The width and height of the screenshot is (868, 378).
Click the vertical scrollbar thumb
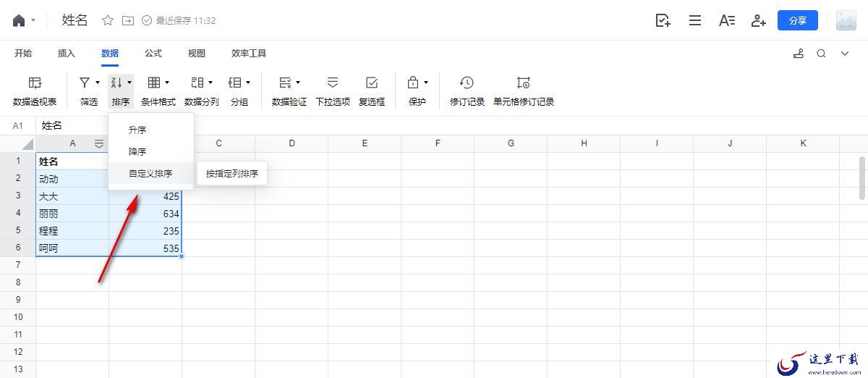click(862, 177)
